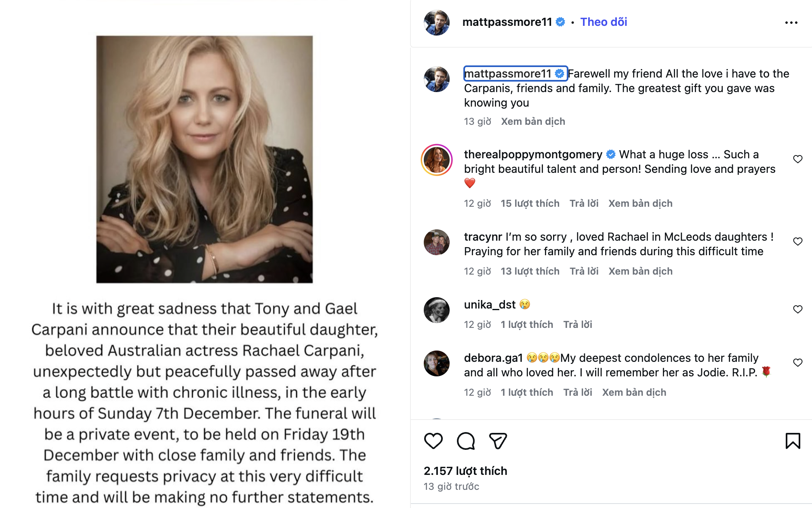Like debora.ga1's comment heart

(797, 363)
